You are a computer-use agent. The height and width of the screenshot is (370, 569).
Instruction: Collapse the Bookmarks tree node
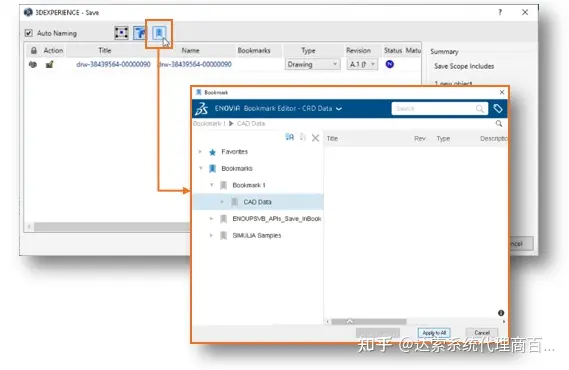tap(200, 168)
